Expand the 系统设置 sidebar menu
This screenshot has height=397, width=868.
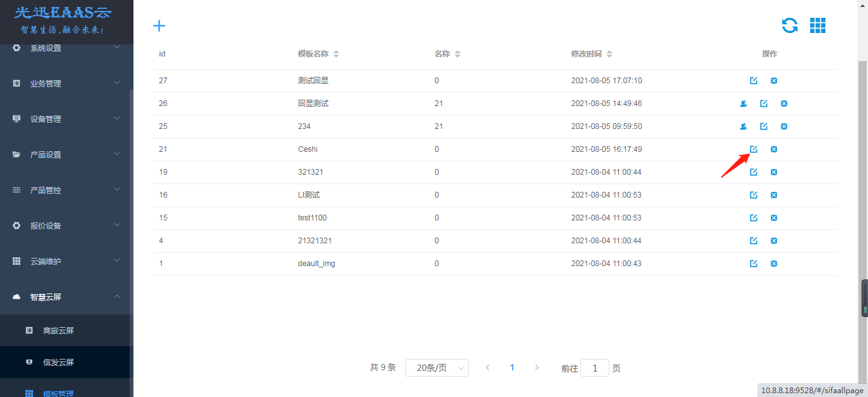coord(65,48)
